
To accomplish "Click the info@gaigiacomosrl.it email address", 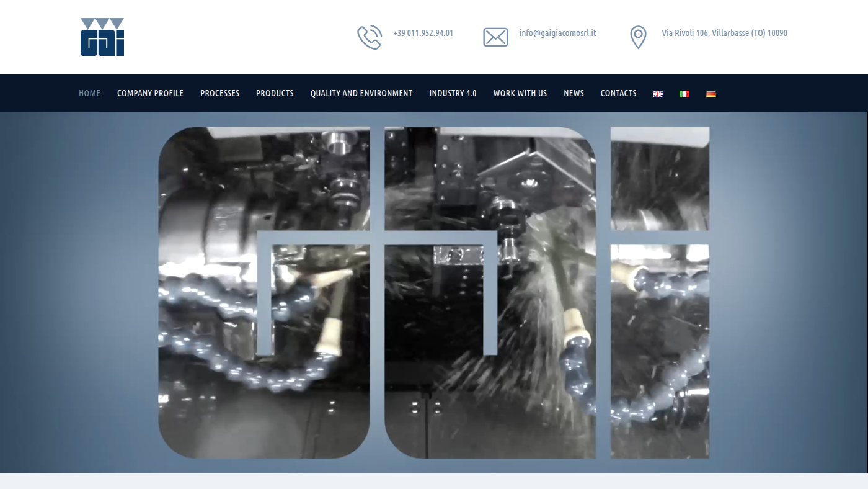I will coord(557,33).
